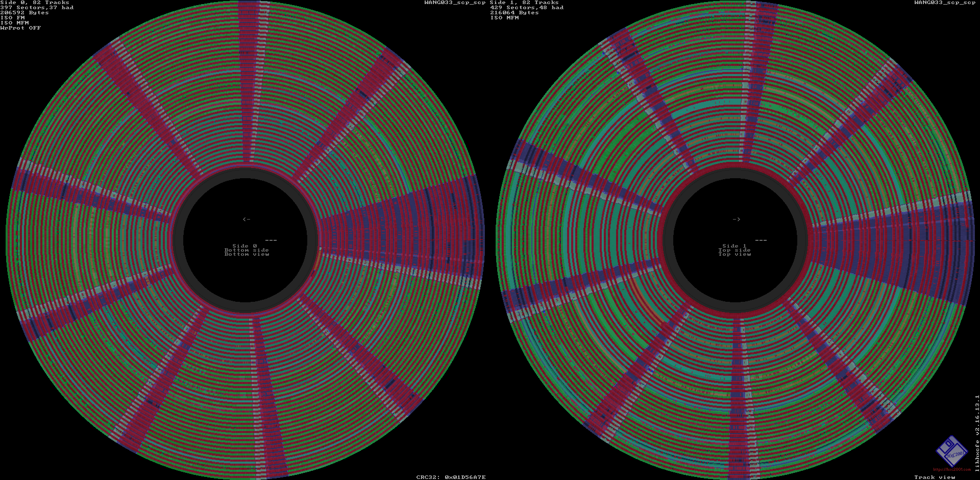Select the 'CRC32: 0x01D56A7E' checksum text
This screenshot has height=480, width=980.
pyautogui.click(x=451, y=477)
